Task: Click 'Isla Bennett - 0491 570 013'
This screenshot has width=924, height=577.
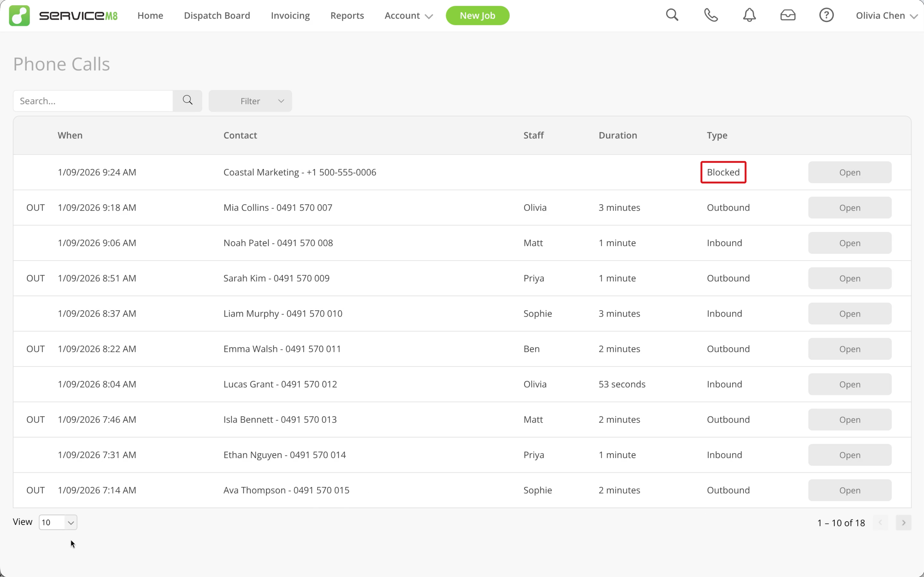Action: (x=280, y=419)
